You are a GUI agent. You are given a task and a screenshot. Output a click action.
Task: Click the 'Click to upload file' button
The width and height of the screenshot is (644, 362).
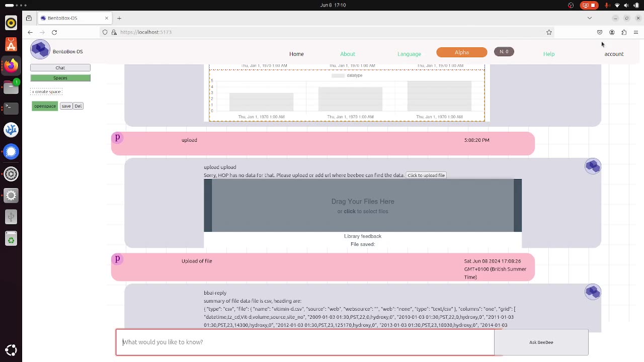pyautogui.click(x=426, y=175)
